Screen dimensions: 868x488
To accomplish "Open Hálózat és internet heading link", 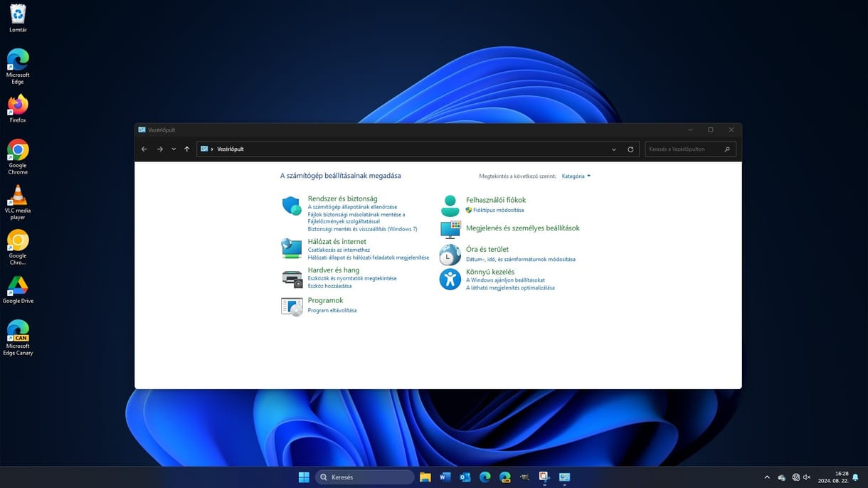I will point(337,241).
